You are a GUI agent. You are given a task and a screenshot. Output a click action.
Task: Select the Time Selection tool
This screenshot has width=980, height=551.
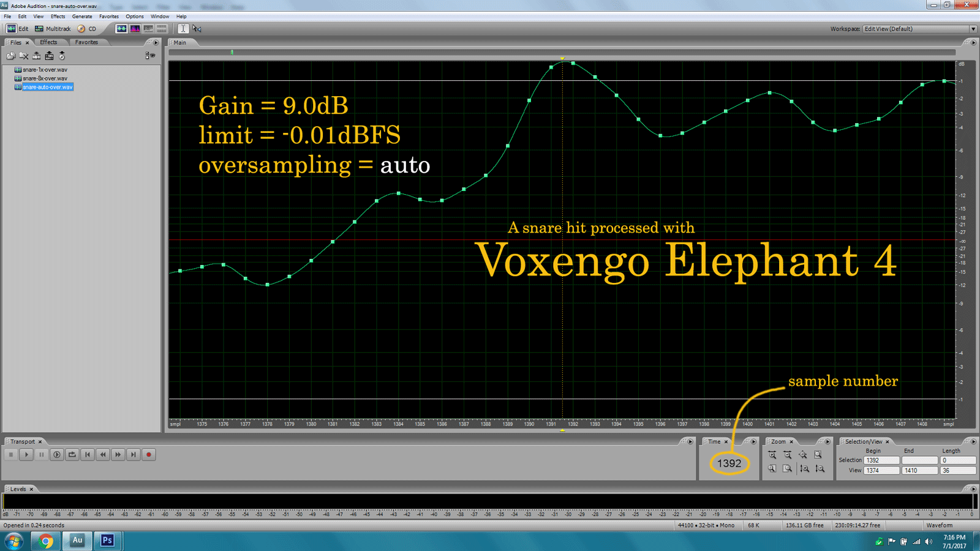183,29
